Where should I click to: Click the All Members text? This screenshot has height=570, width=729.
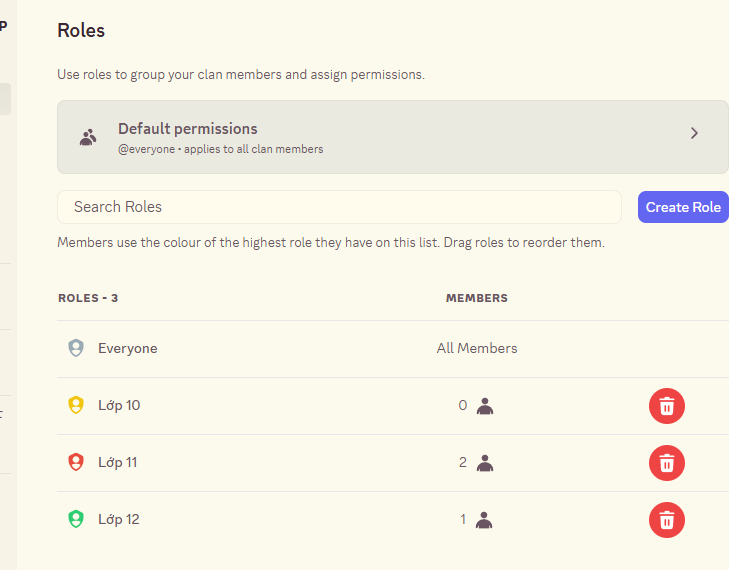[477, 349]
